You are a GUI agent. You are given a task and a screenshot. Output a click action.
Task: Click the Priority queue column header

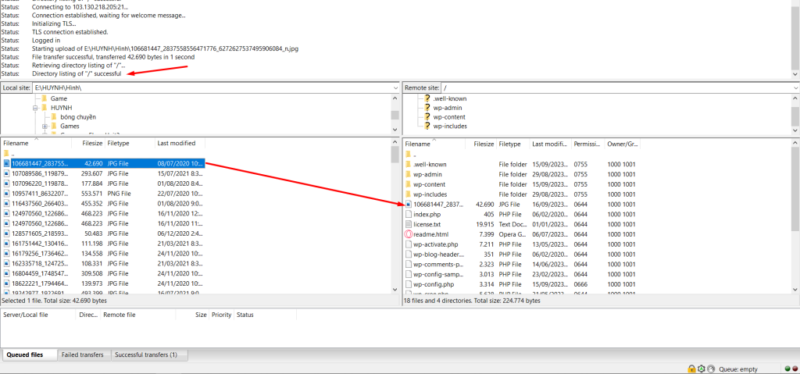(221, 315)
